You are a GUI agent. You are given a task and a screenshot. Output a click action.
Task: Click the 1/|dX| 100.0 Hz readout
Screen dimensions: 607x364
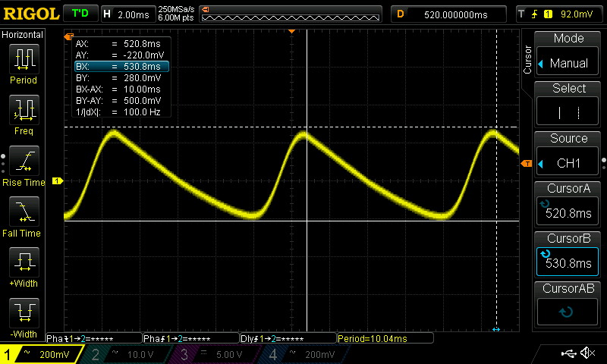(118, 112)
